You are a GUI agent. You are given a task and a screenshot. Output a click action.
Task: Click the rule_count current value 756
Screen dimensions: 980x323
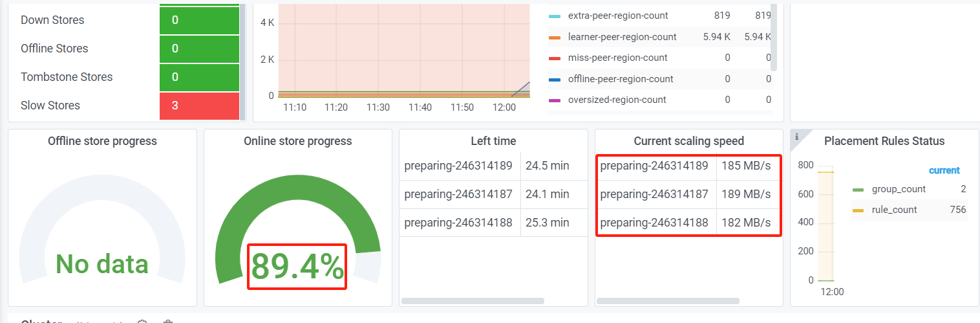pyautogui.click(x=958, y=210)
